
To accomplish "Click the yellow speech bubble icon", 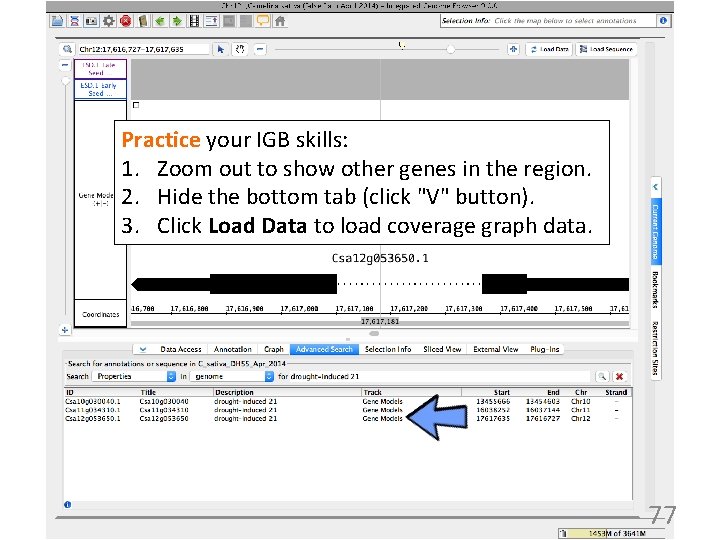I will pyautogui.click(x=263, y=21).
